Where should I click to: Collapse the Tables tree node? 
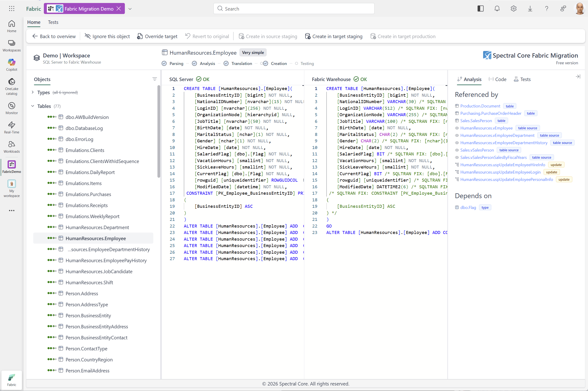33,106
